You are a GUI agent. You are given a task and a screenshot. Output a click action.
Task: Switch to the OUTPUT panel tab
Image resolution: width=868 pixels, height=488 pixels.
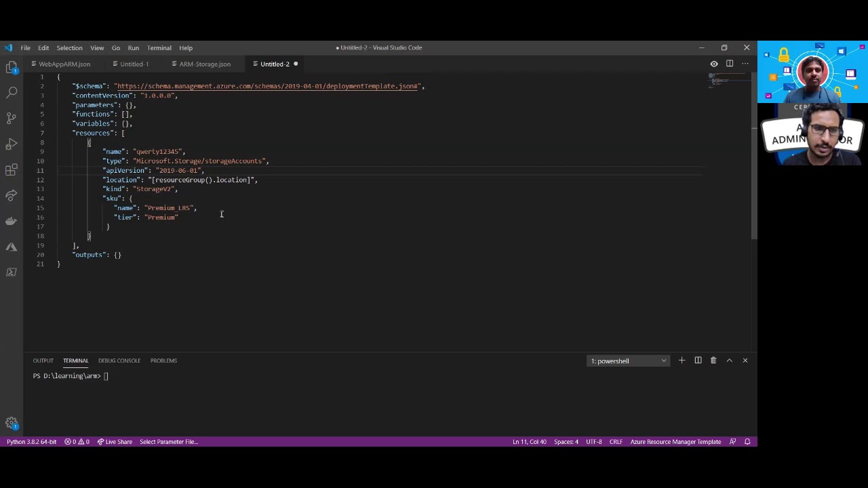[43, 361]
